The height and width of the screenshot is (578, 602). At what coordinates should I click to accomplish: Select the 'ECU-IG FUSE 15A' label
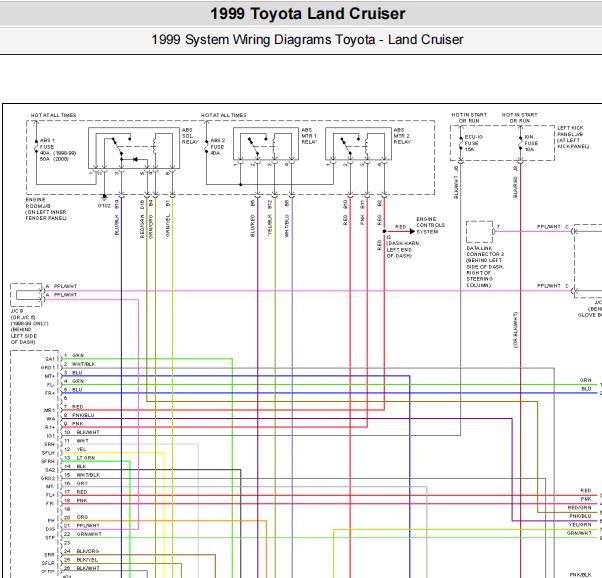pyautogui.click(x=473, y=143)
